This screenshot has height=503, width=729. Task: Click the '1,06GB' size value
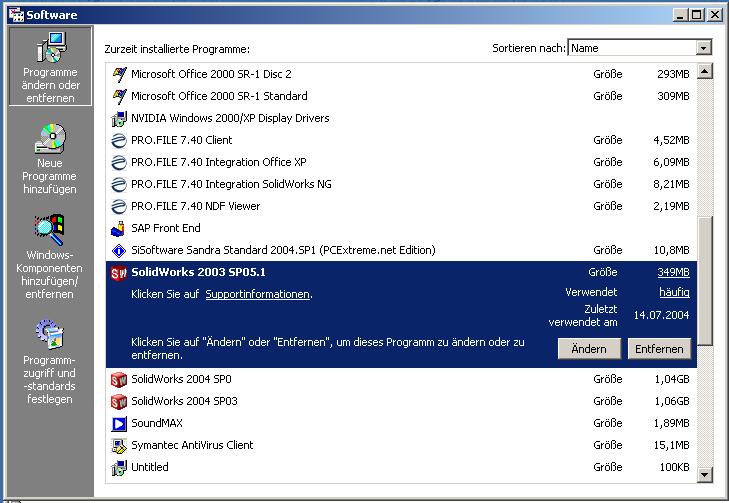672,402
